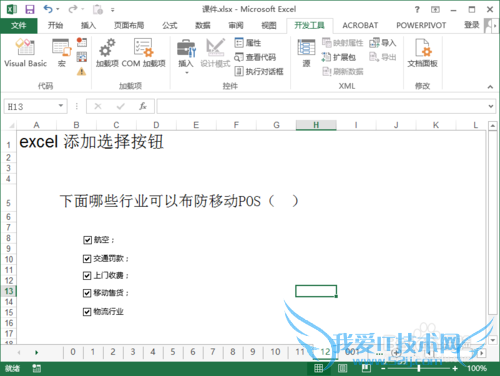The width and height of the screenshot is (500, 376).
Task: Switch to the POWERPIVOT tab
Action: (421, 25)
